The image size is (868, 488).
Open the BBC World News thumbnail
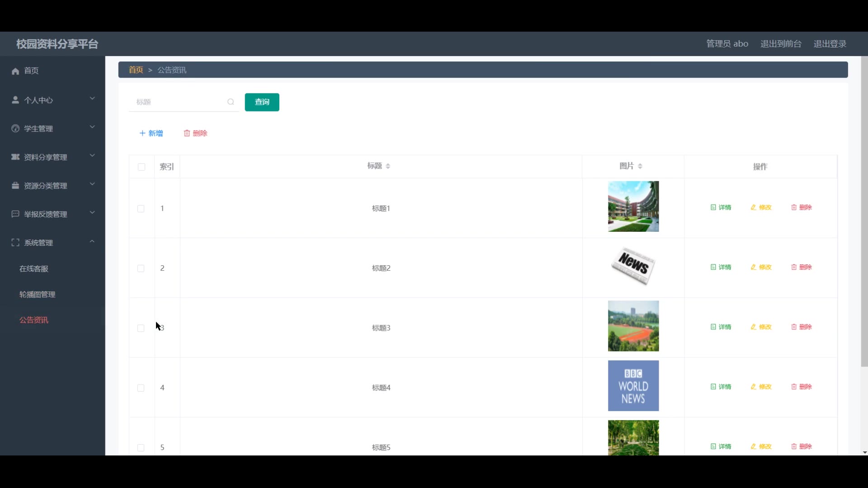pyautogui.click(x=633, y=386)
